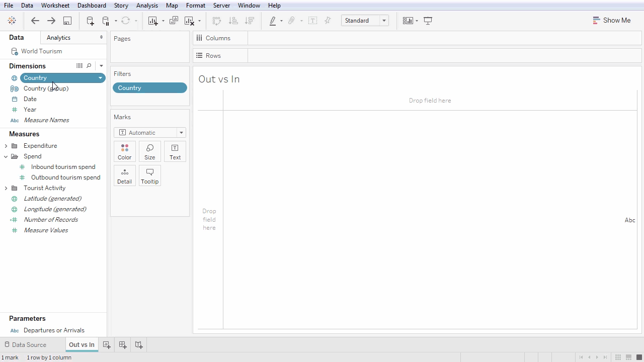
Task: Open the Size marks card
Action: pyautogui.click(x=150, y=151)
